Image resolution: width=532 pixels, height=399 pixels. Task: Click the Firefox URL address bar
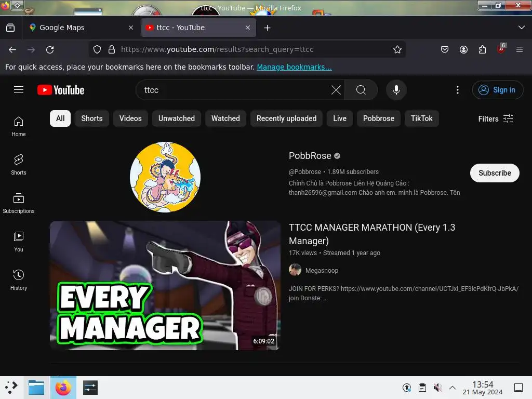point(248,49)
